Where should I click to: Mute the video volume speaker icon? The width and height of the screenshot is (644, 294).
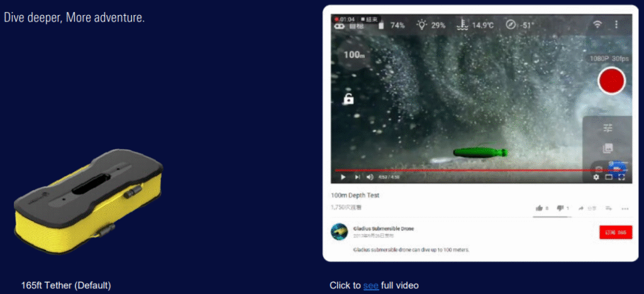[369, 178]
